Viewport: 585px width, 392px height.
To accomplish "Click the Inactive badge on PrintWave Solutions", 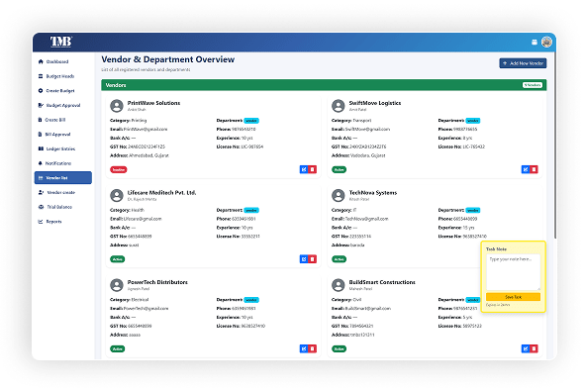I will [x=119, y=169].
